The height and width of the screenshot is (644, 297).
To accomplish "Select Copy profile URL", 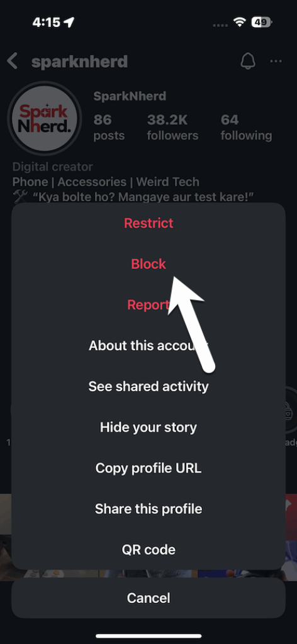I will 148,468.
